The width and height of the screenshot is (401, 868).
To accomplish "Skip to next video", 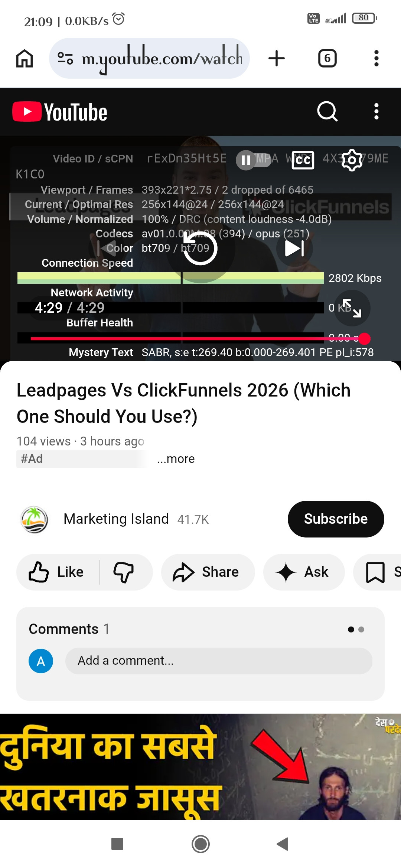I will 294,249.
